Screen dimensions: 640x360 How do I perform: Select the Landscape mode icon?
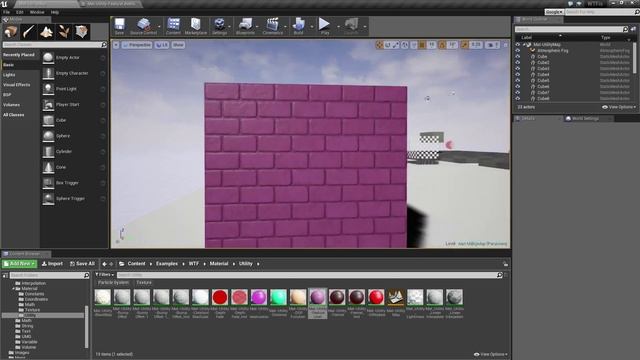tap(46, 31)
